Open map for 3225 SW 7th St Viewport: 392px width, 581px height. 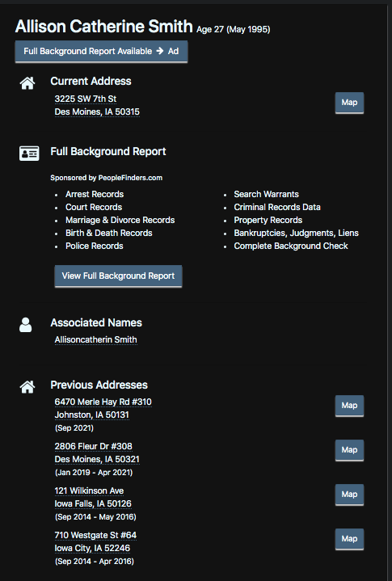pyautogui.click(x=349, y=103)
